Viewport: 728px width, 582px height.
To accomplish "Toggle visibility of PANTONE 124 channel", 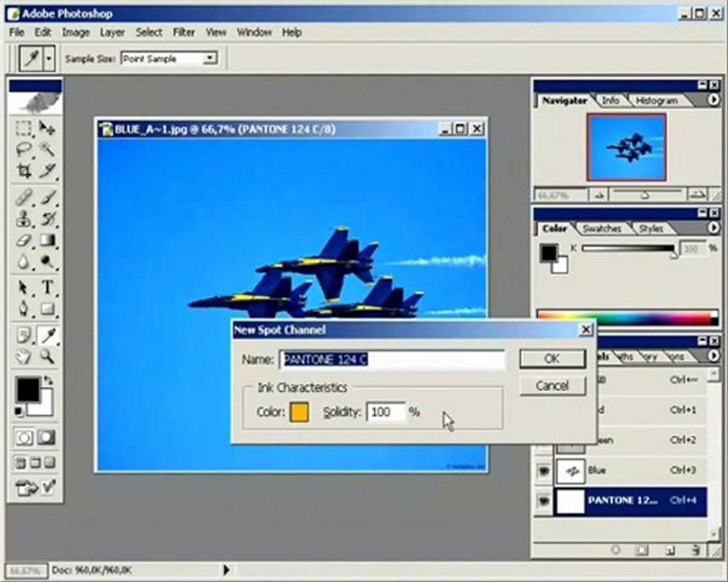I will pos(544,501).
